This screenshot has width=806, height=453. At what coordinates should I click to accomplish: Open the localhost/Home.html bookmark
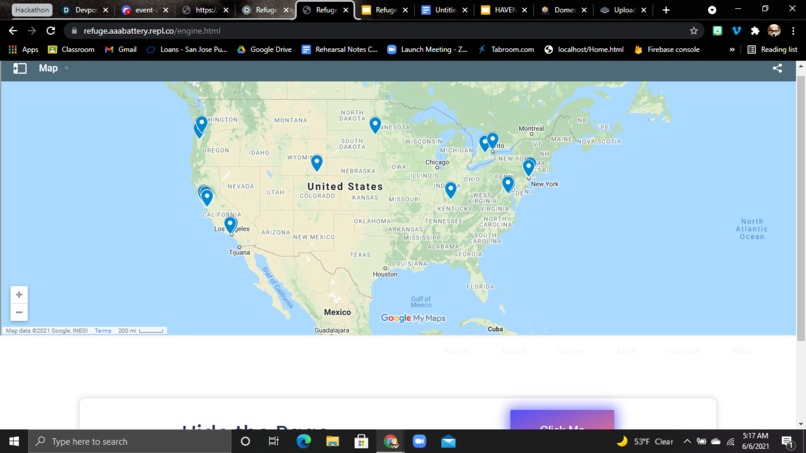584,49
